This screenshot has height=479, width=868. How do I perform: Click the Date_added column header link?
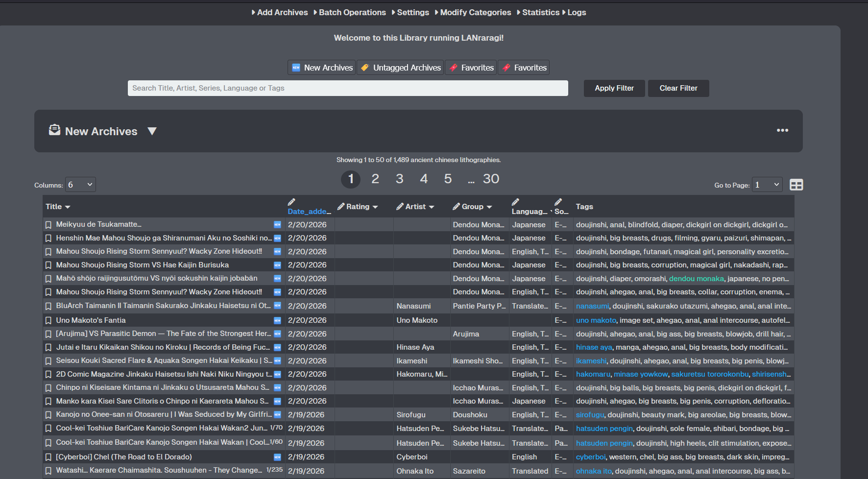coord(309,212)
